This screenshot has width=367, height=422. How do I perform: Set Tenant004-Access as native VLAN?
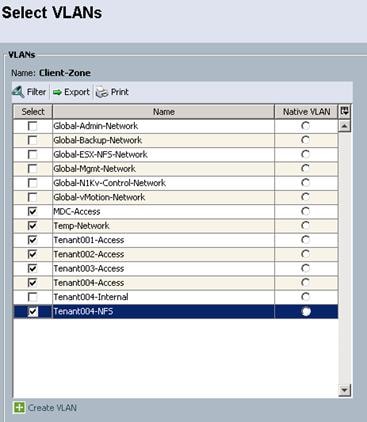[306, 283]
